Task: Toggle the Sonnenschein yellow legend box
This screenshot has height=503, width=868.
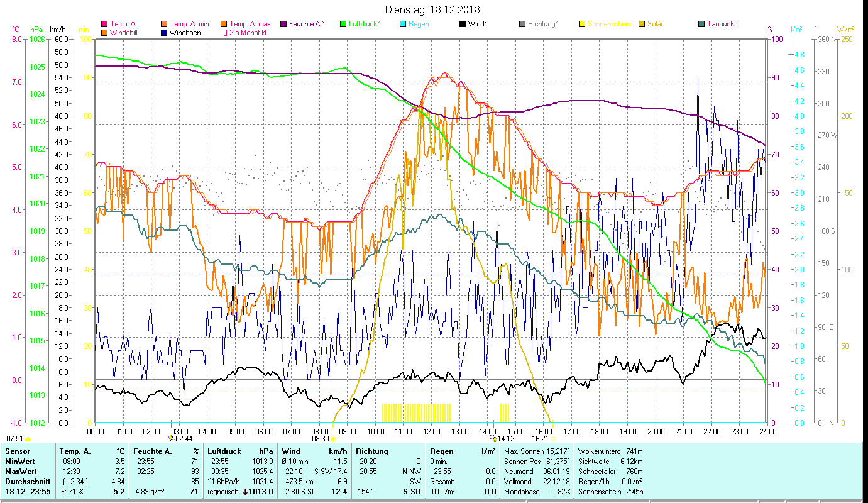Action: pos(582,24)
